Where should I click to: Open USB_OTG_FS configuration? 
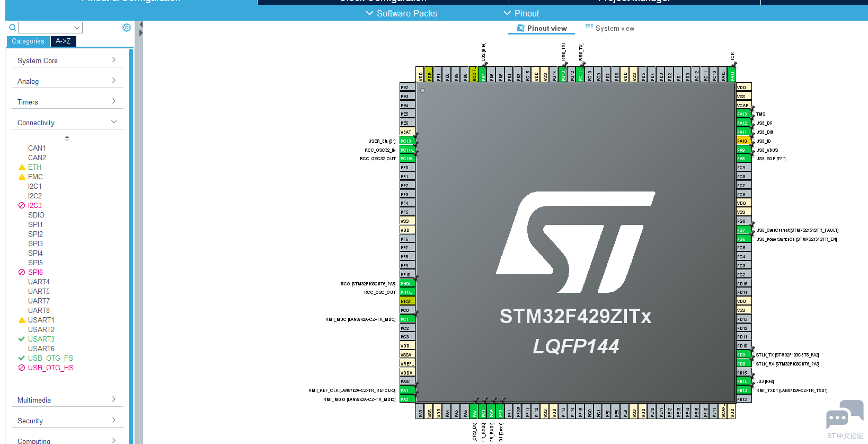50,358
